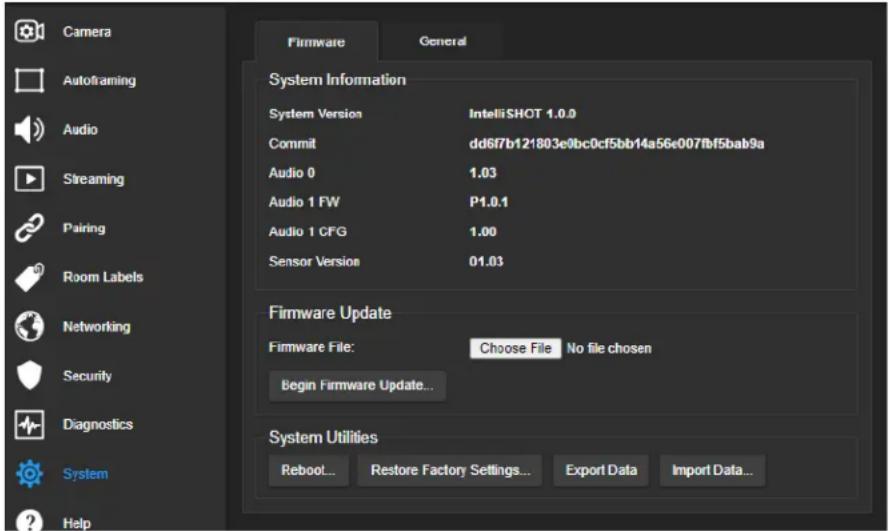Click Restore Factory Settings button
This screenshot has height=531, width=889.
tap(450, 470)
